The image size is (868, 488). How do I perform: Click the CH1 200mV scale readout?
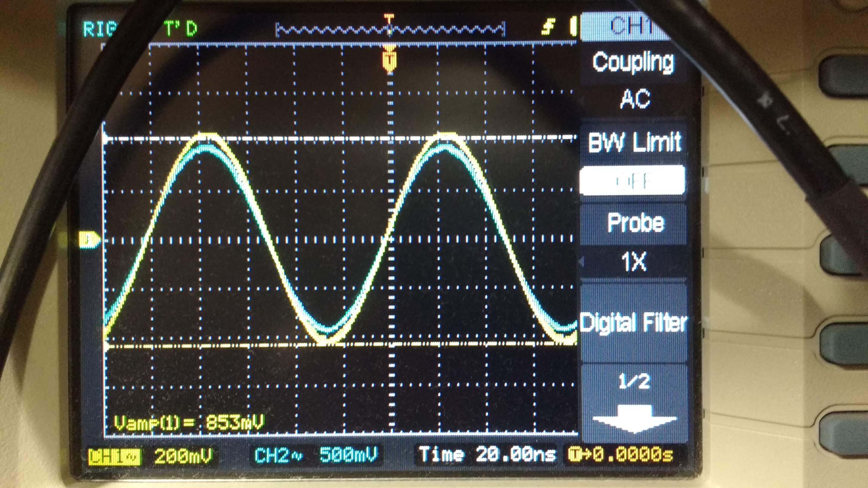point(184,456)
